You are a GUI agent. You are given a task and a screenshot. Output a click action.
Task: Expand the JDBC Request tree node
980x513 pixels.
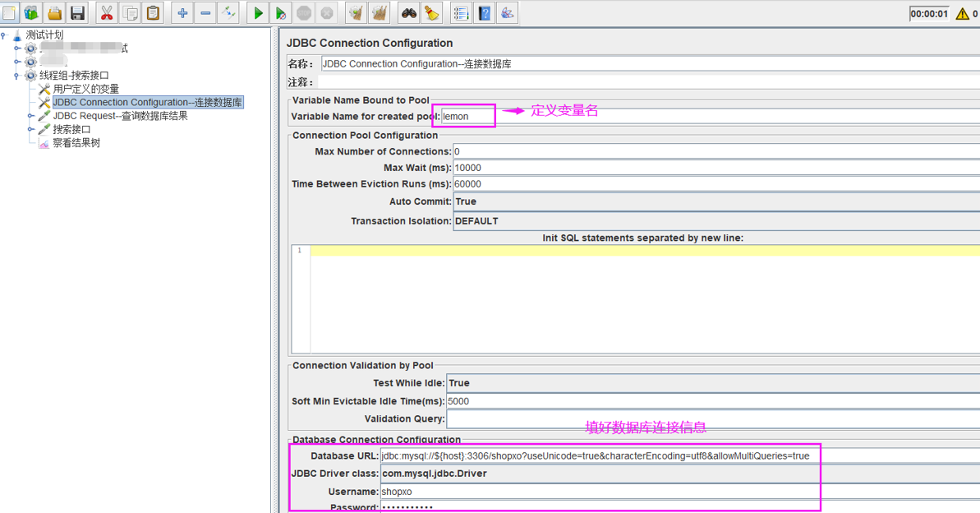click(x=31, y=116)
